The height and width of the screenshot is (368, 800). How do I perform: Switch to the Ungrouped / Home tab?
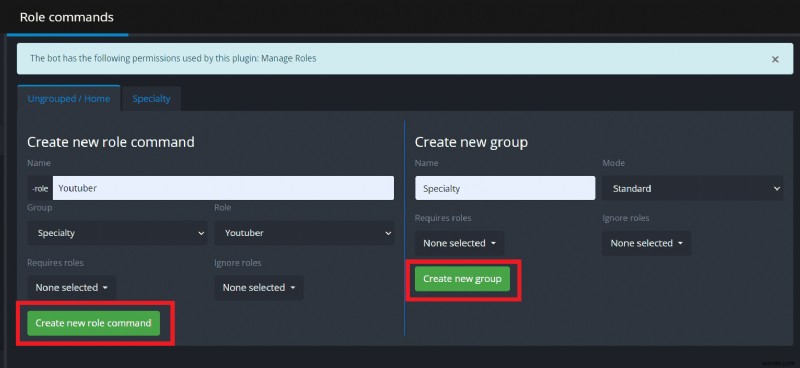tap(69, 99)
